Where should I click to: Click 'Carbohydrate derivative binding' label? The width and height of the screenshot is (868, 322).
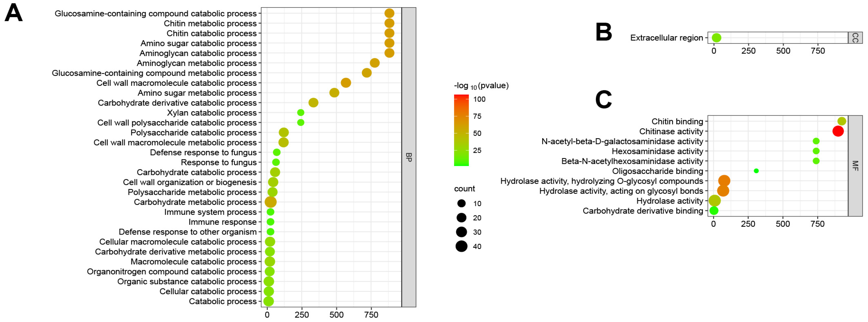643,211
